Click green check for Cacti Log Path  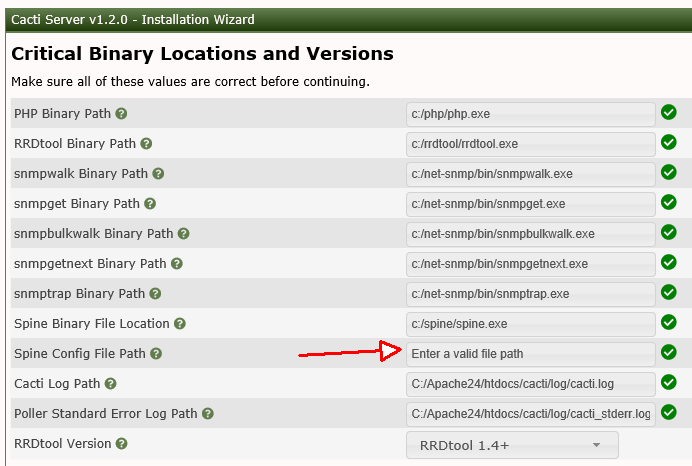pos(669,383)
